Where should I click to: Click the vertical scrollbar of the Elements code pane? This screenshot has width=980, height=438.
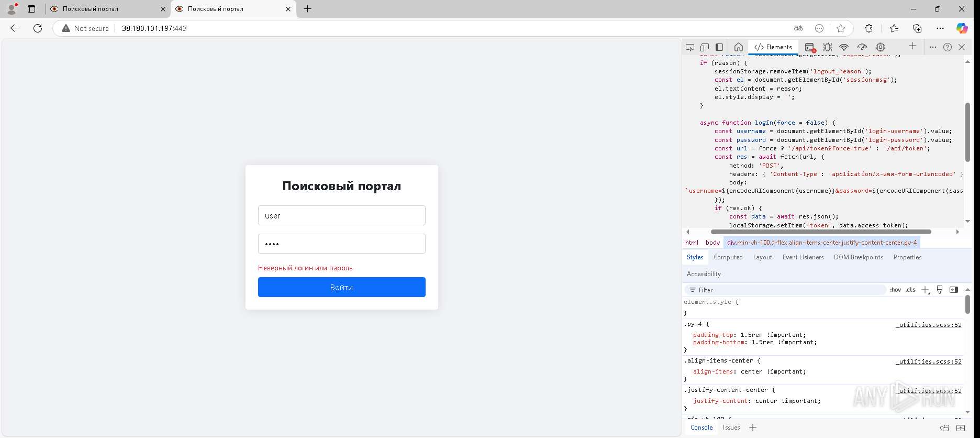click(x=967, y=132)
